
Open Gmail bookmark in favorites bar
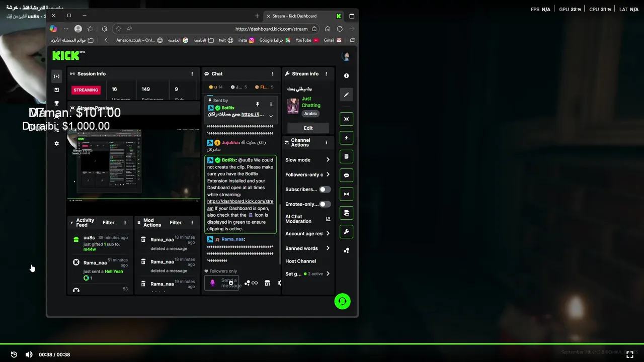click(x=333, y=40)
